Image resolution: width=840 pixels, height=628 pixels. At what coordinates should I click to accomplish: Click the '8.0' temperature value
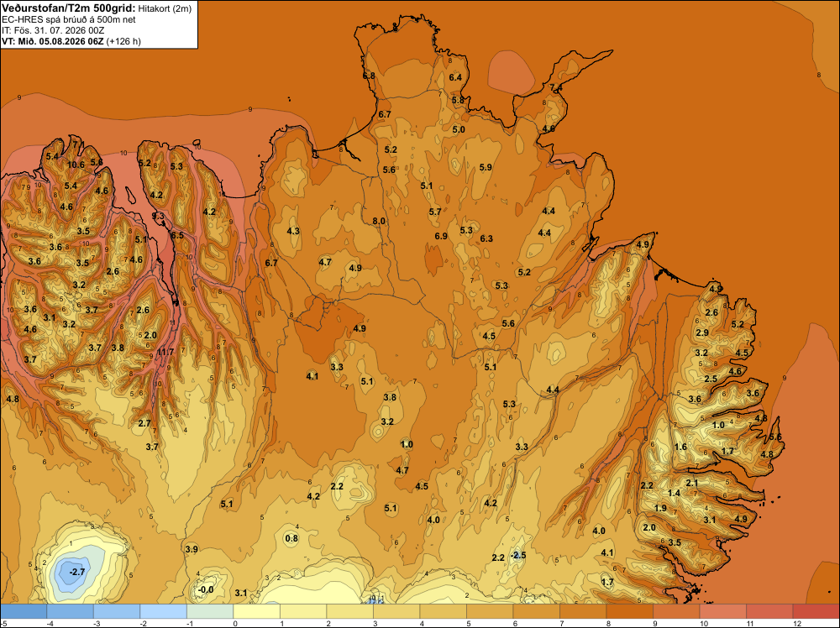[x=379, y=221]
